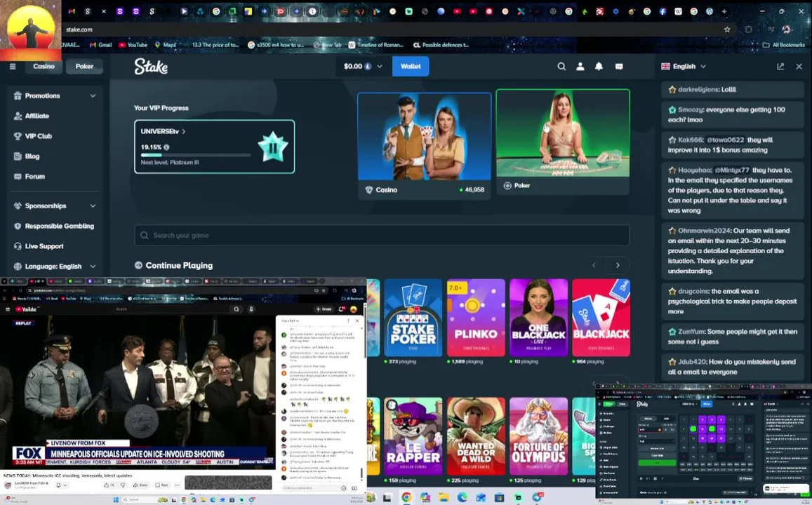Screen dimensions: 812x505
Task: Switch to Casino mode at top left
Action: point(44,66)
